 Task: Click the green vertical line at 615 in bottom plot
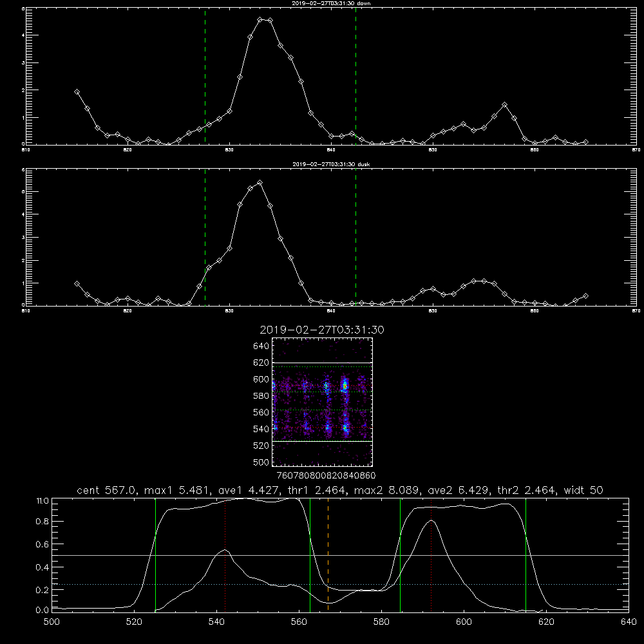[526, 554]
